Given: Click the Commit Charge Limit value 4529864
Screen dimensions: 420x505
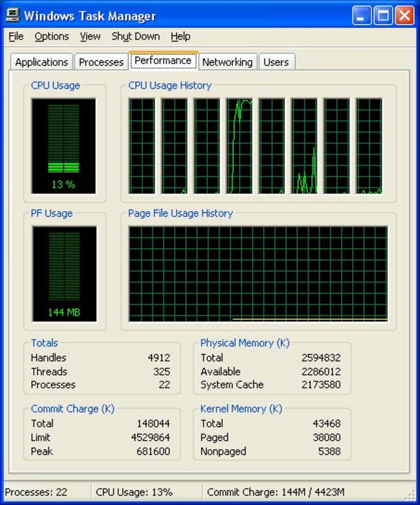Looking at the screenshot, I should (150, 437).
